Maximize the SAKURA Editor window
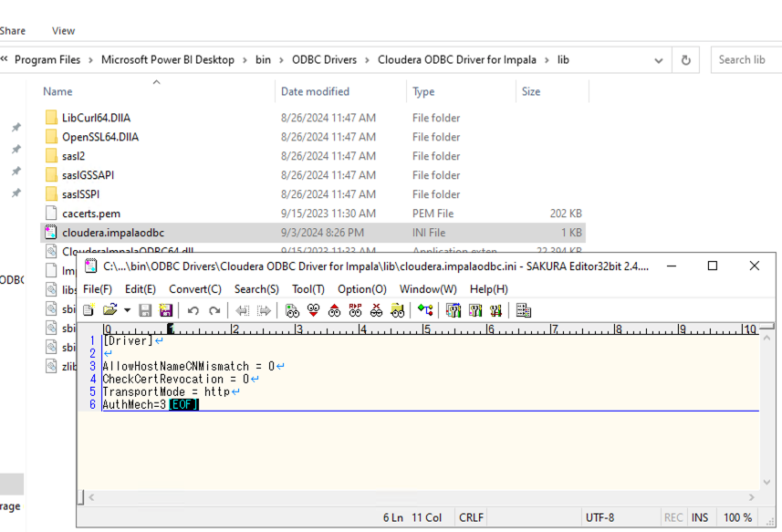The image size is (782, 532). pyautogui.click(x=713, y=266)
